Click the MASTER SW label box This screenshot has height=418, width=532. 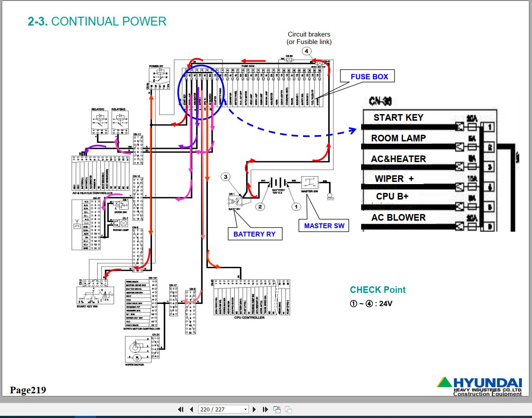coord(324,226)
